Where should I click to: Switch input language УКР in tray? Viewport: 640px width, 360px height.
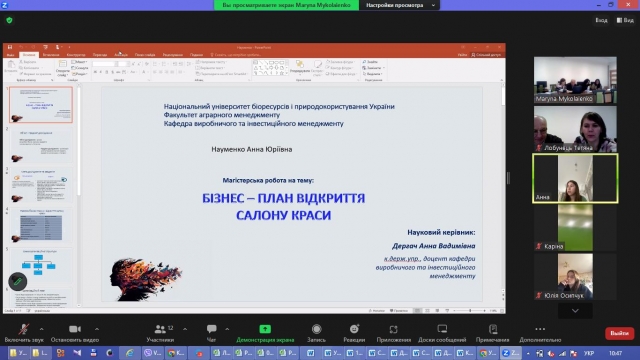(x=589, y=353)
